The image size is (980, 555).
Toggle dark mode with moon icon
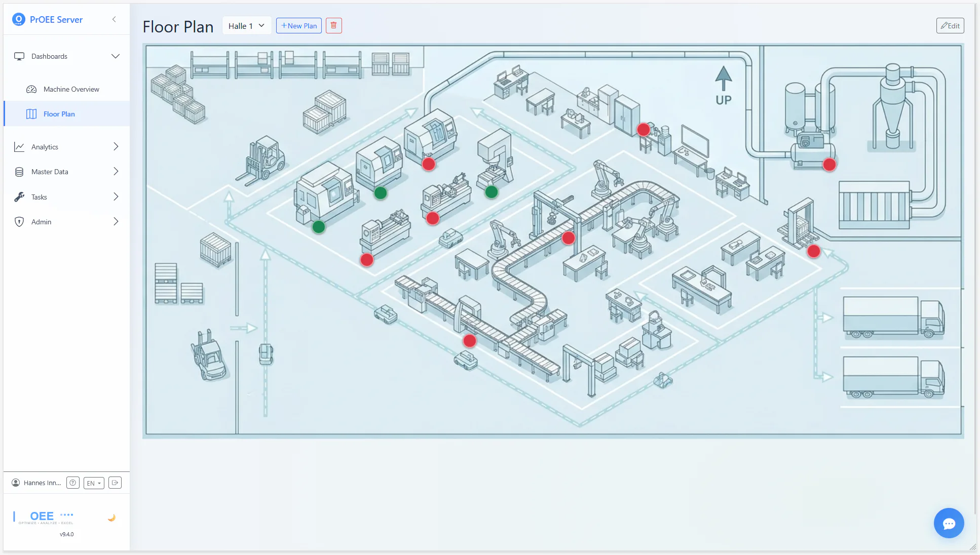[111, 518]
